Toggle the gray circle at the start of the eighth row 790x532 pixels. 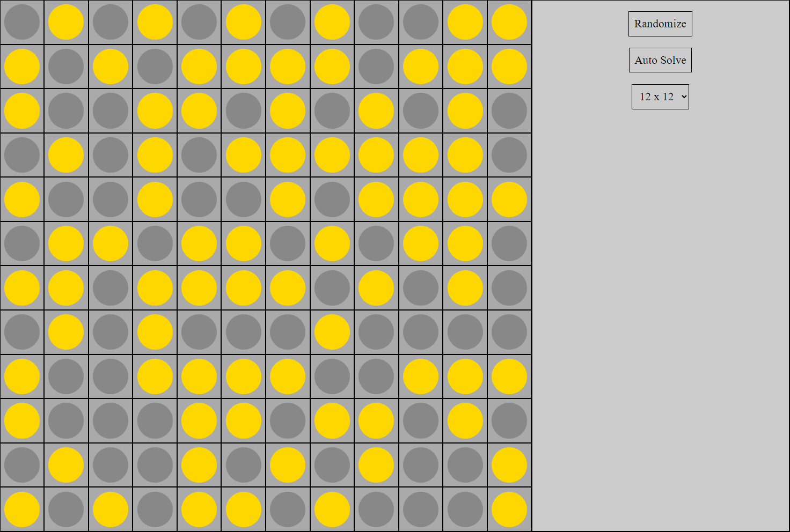click(x=22, y=332)
